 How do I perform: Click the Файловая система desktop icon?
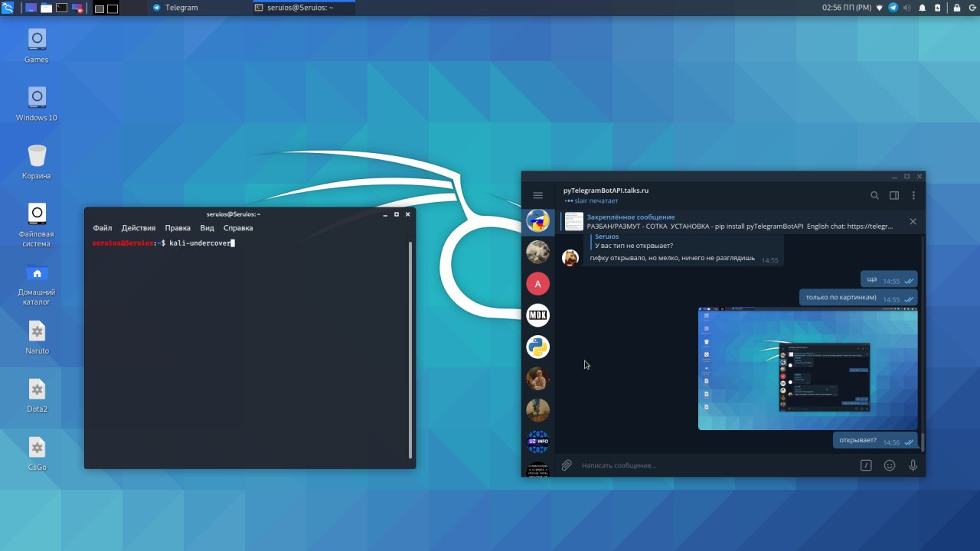[x=36, y=226]
